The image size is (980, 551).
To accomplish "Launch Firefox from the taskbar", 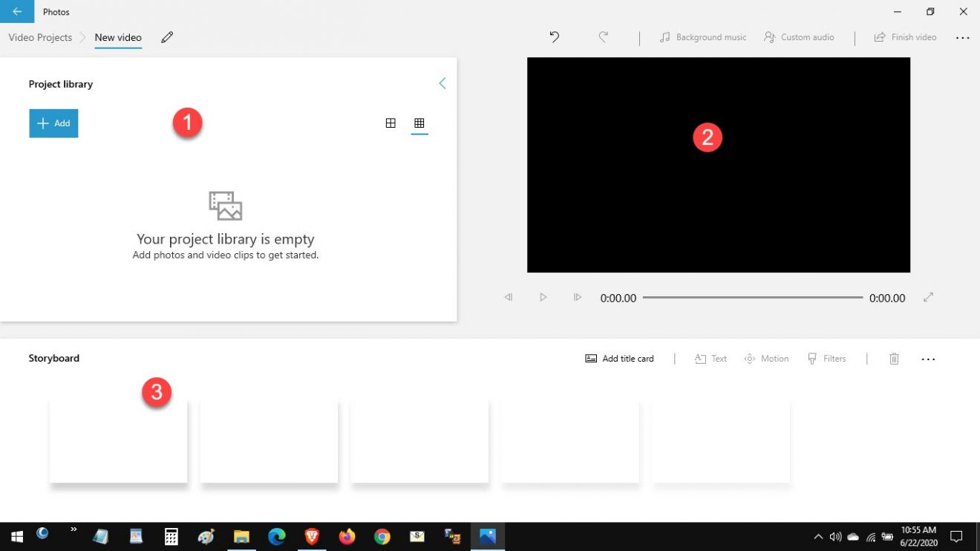I will pyautogui.click(x=347, y=536).
